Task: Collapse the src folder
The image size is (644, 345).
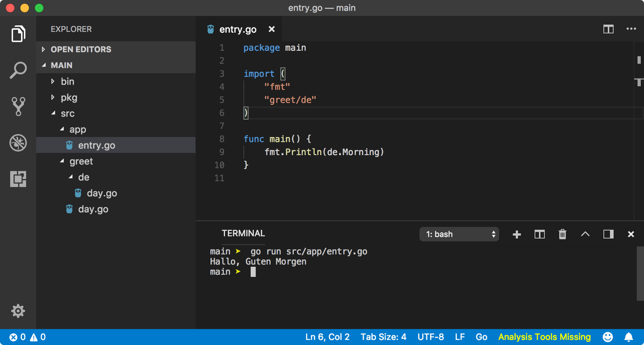Action: coord(116,113)
